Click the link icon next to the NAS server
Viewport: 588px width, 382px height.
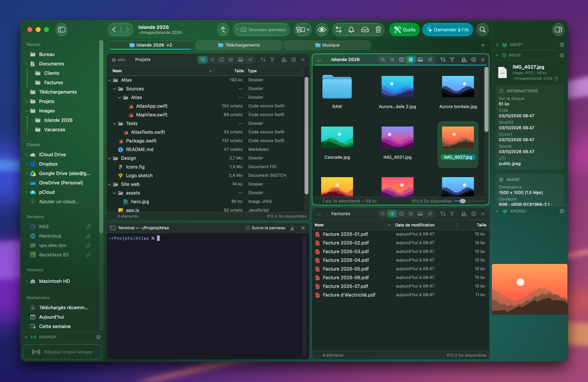click(88, 227)
